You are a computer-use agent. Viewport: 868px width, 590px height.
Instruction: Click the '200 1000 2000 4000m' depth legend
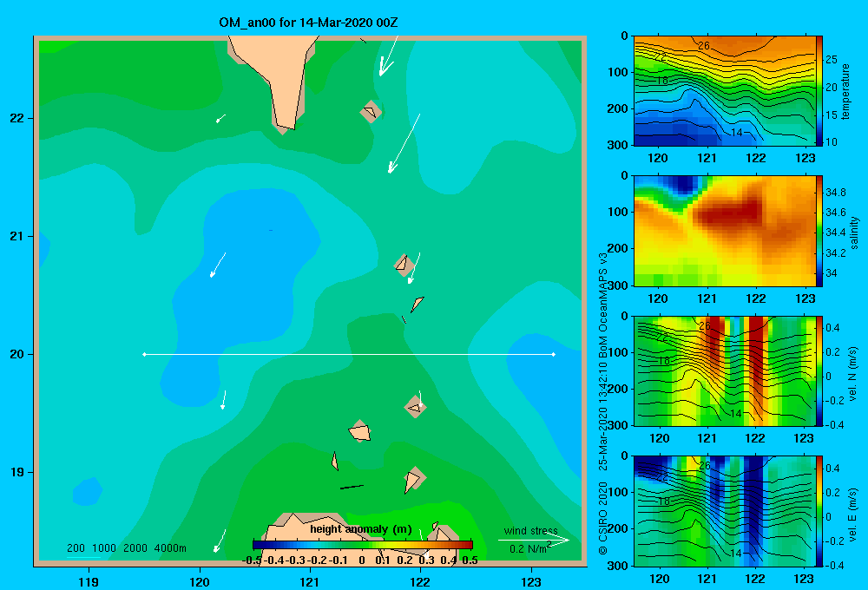tap(126, 548)
